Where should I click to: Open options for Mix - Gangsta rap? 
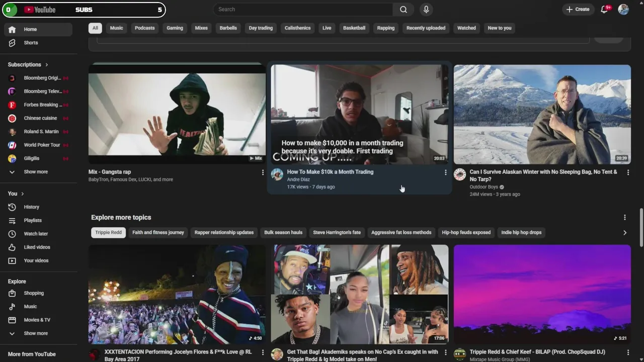click(x=263, y=172)
